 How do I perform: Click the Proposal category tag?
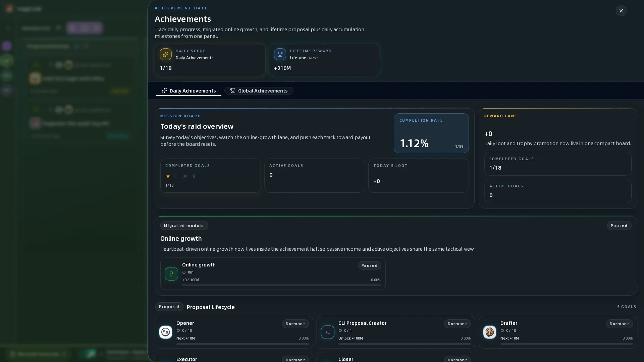(x=169, y=307)
